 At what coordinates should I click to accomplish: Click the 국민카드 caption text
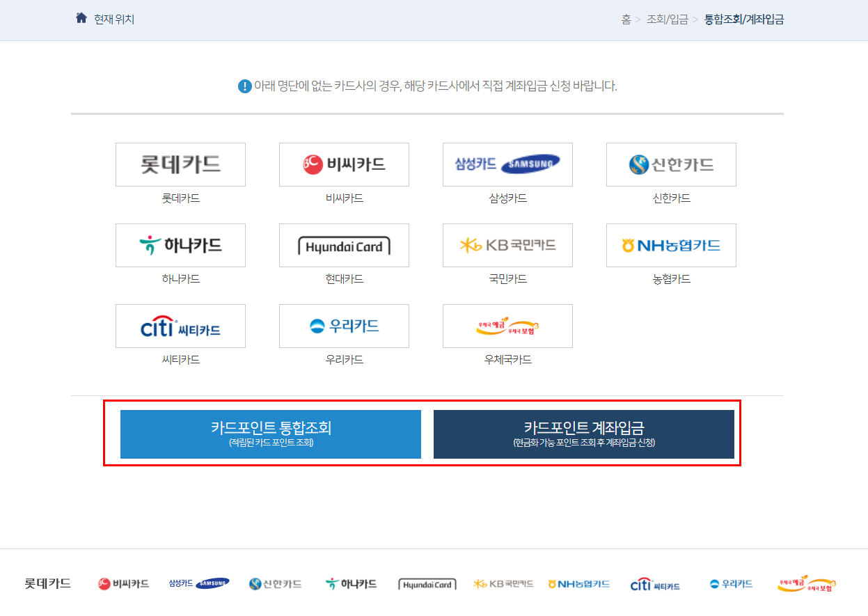(x=507, y=279)
